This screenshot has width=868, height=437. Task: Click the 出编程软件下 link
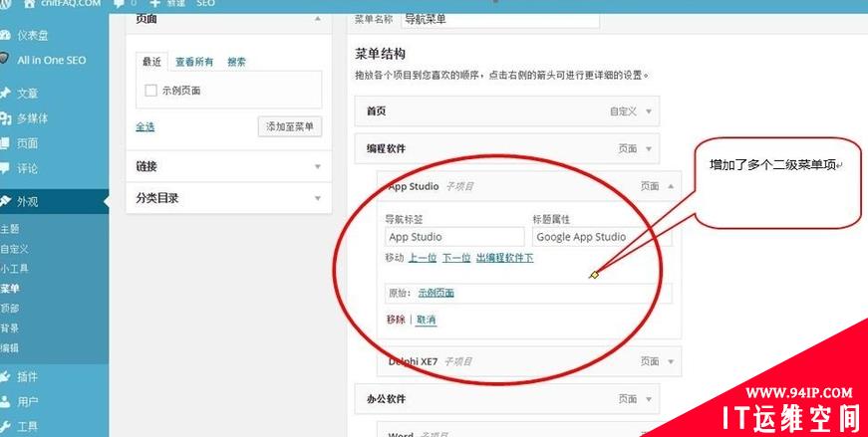pos(505,258)
